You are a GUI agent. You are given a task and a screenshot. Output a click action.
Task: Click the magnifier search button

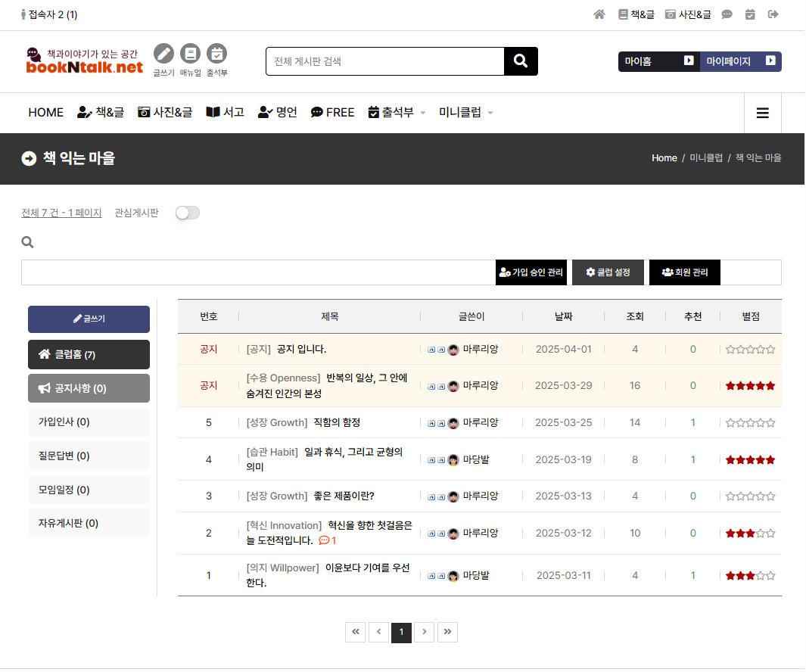(521, 61)
